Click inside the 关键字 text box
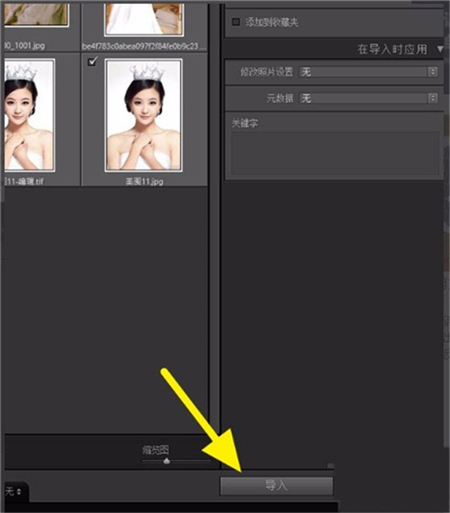Viewport: 450px width, 513px height. pyautogui.click(x=335, y=153)
